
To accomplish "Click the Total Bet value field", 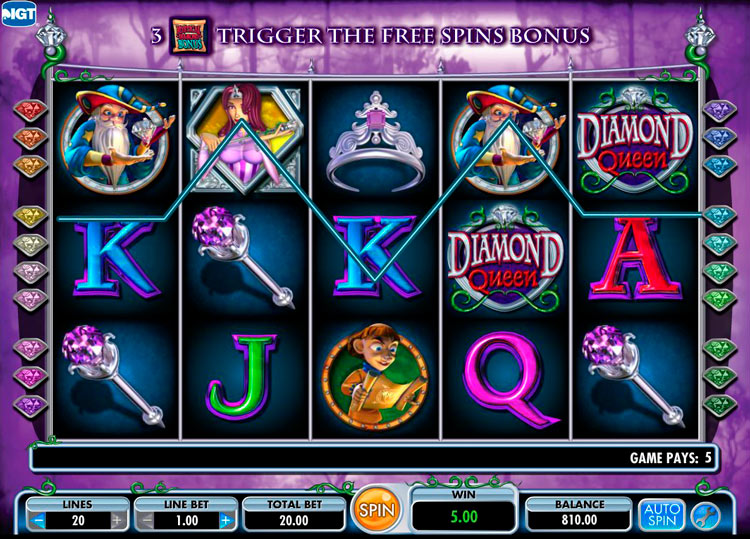I will [x=294, y=520].
